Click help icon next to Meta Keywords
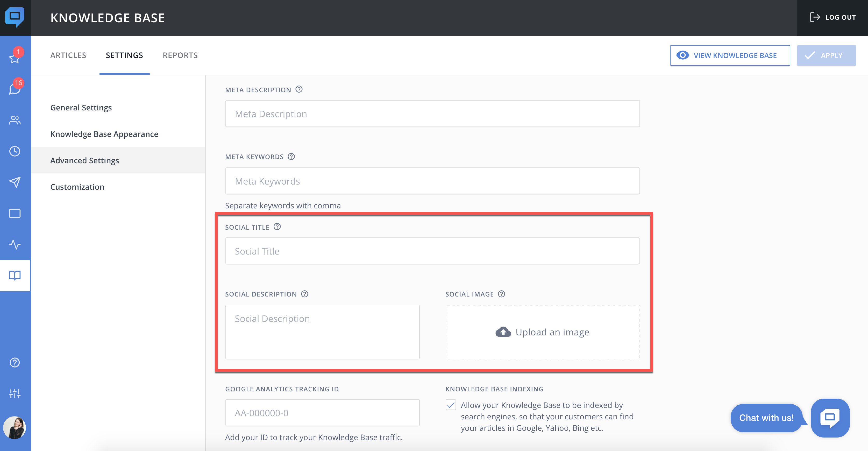 tap(291, 156)
